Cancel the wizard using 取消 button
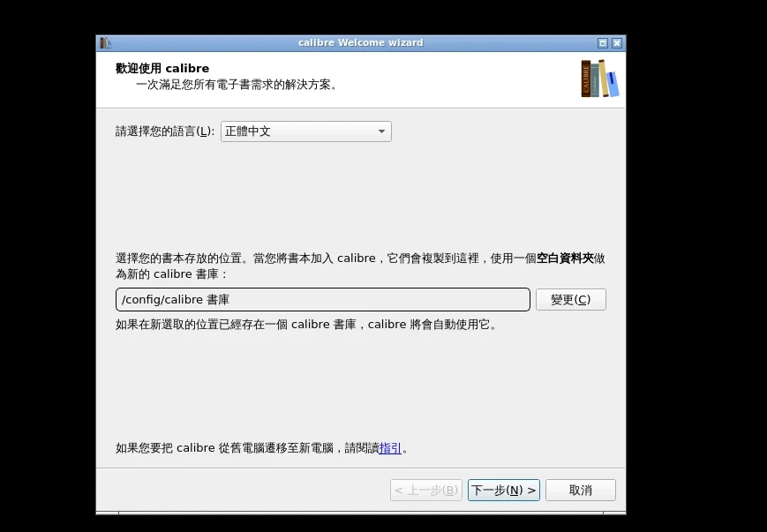Image resolution: width=767 pixels, height=532 pixels. click(x=580, y=490)
